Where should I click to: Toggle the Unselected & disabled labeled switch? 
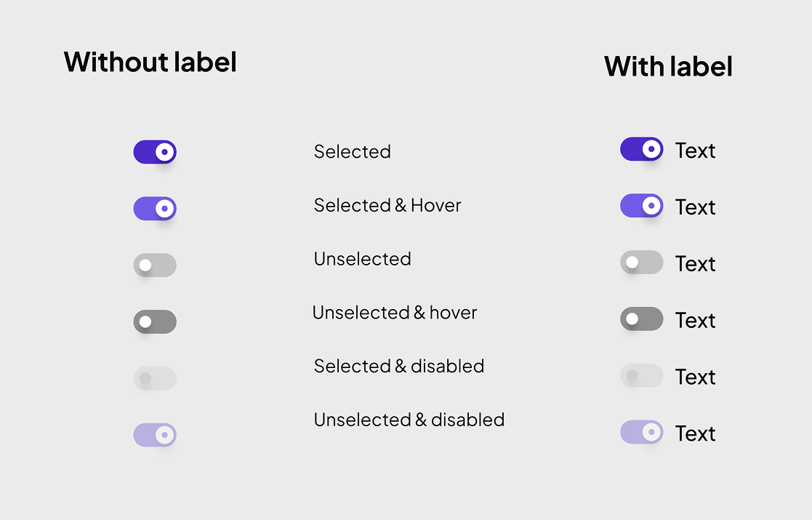(642, 432)
